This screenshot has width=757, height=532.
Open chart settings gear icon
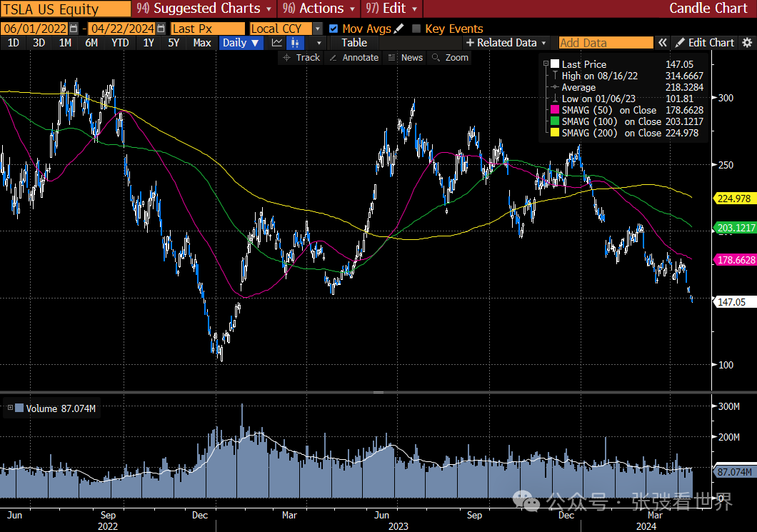click(x=747, y=42)
